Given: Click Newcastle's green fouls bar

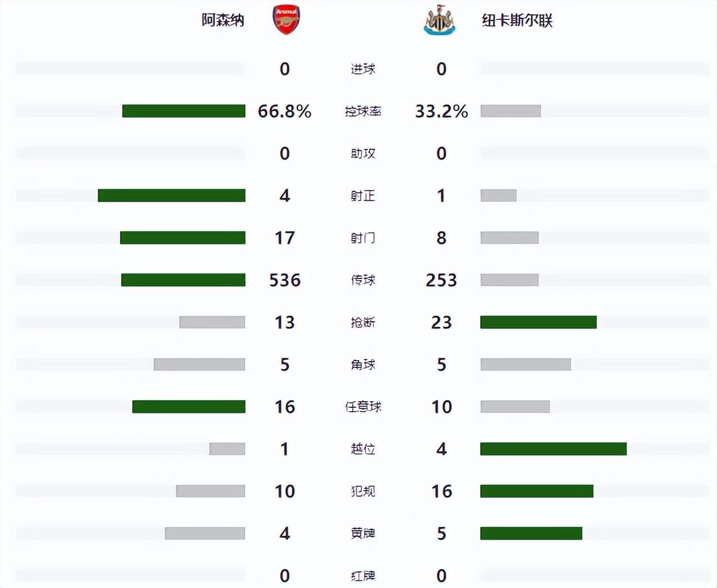Looking at the screenshot, I should pyautogui.click(x=536, y=491).
